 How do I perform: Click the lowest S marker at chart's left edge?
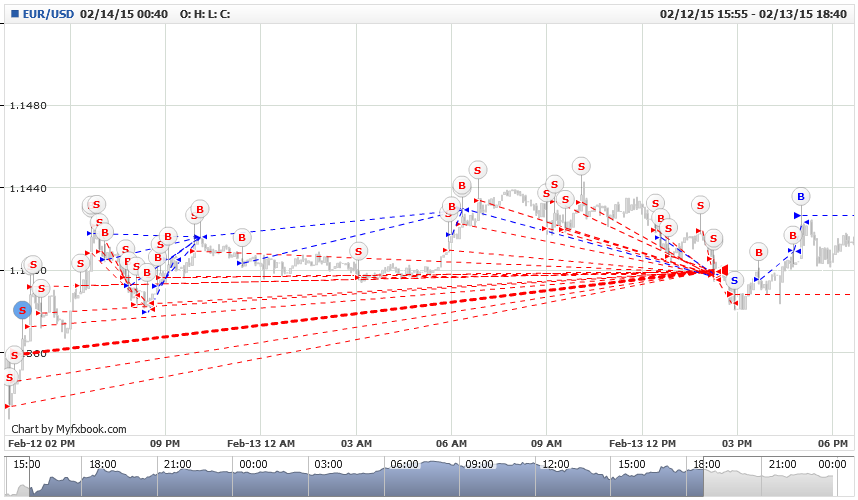point(9,377)
